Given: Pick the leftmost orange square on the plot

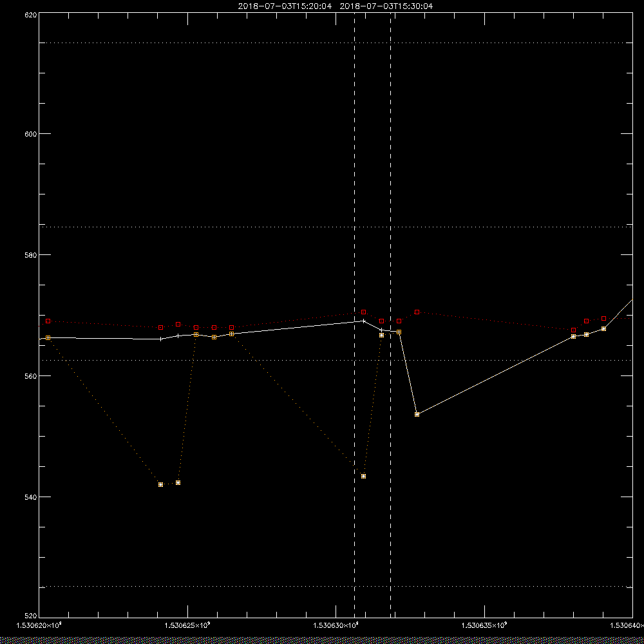Looking at the screenshot, I should (x=48, y=337).
